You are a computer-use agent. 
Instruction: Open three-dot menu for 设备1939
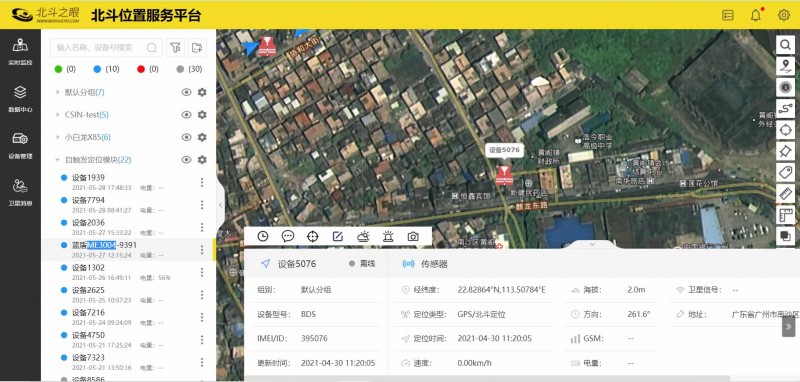point(202,182)
